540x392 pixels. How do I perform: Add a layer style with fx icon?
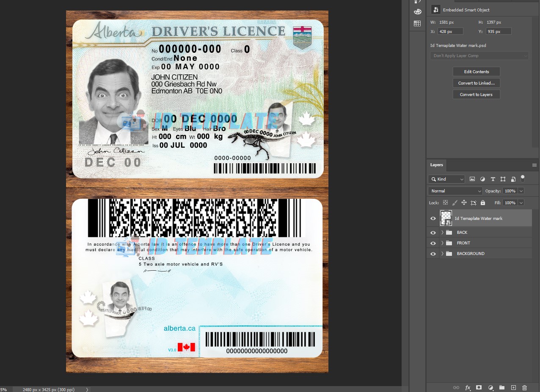pos(468,387)
